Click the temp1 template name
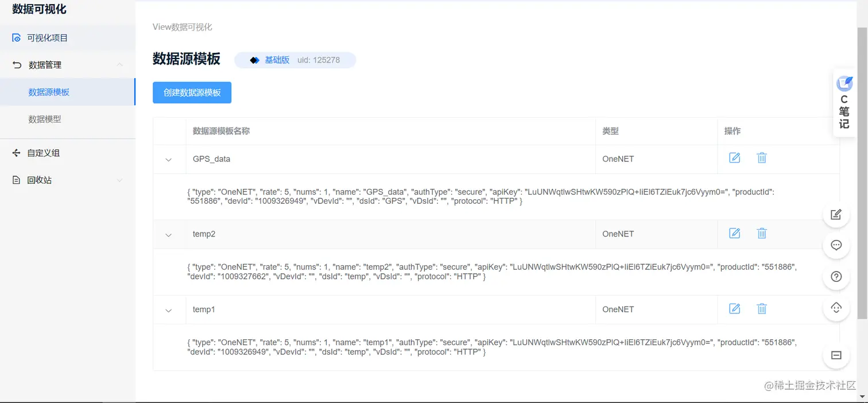Viewport: 868px width, 403px height. (204, 309)
